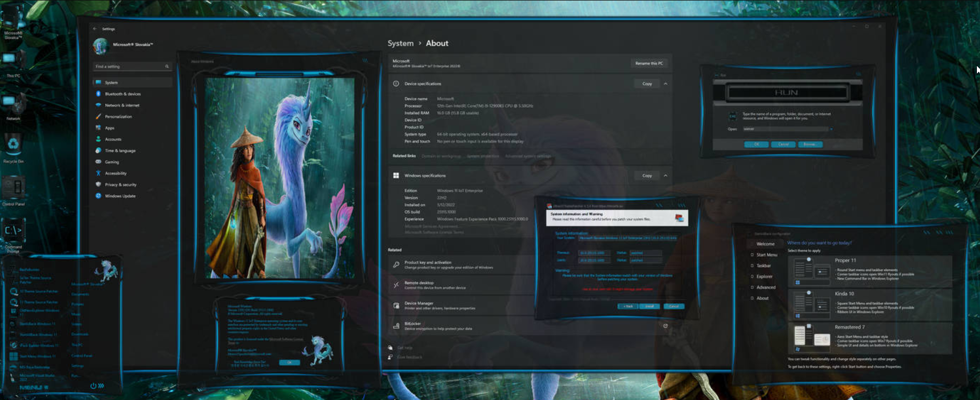
Task: Click the start menu power icon
Action: pos(93,386)
